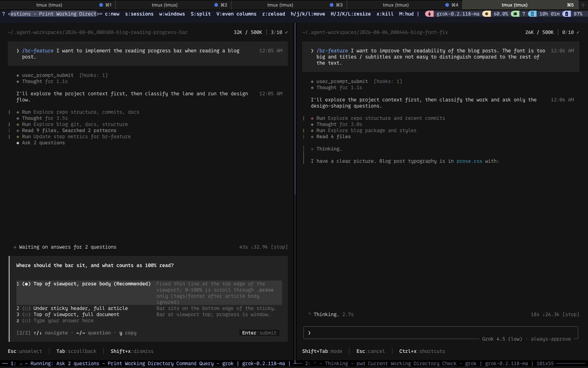Click green diamond beside 'Explore repo structure, commits, docs'
Screen dimensions: 588x368
(18, 112)
